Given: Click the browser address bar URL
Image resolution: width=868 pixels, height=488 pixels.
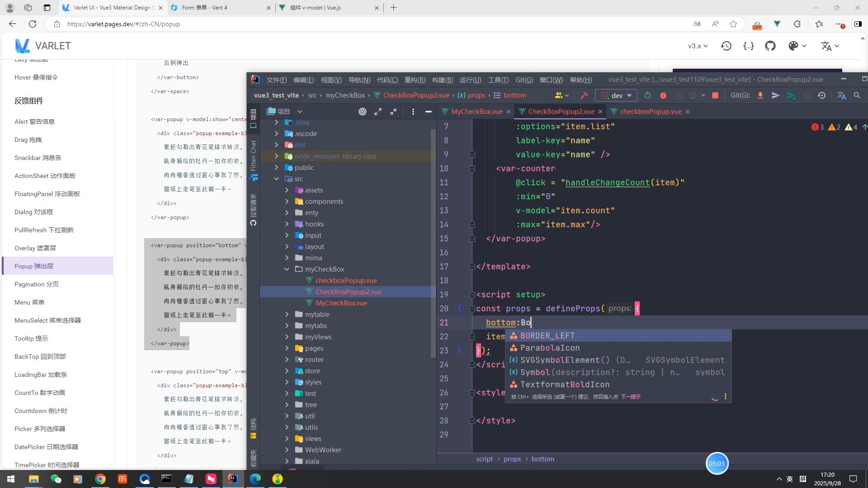Looking at the screenshot, I should (x=123, y=24).
